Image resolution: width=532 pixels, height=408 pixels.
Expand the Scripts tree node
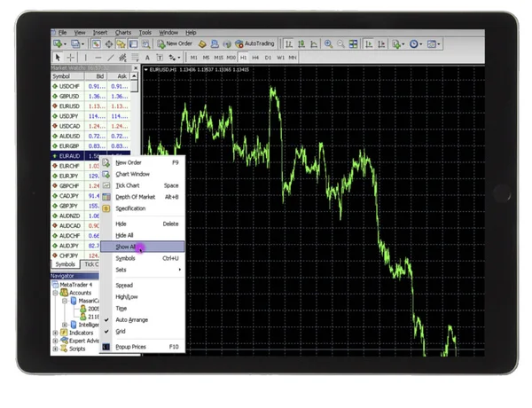pyautogui.click(x=55, y=349)
